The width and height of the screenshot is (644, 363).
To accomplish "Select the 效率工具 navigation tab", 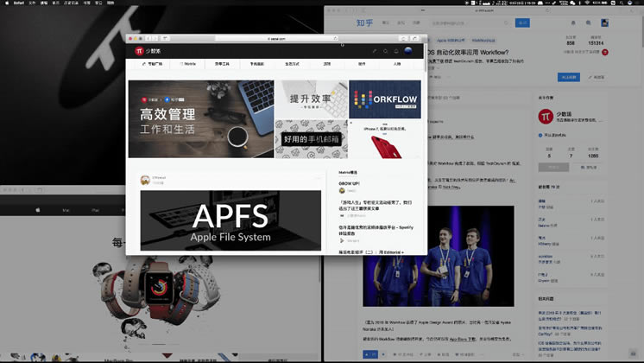I will coord(222,64).
